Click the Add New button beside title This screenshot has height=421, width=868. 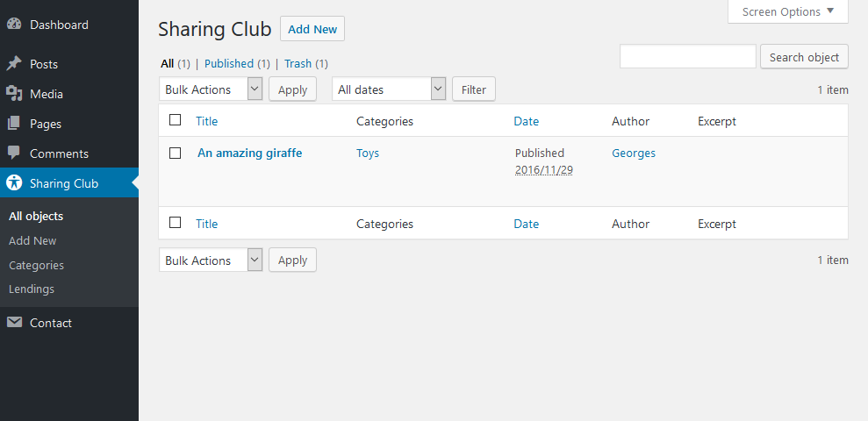[x=312, y=29]
